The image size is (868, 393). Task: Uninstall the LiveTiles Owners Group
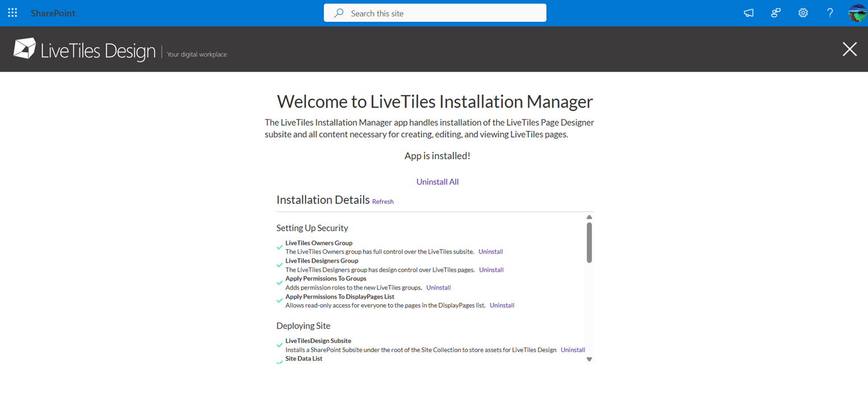pyautogui.click(x=491, y=251)
